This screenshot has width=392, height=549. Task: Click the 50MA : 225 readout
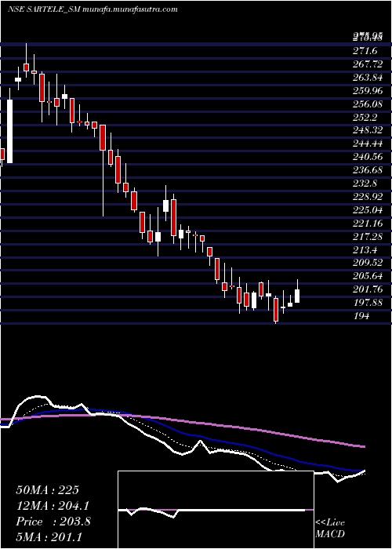[48, 490]
